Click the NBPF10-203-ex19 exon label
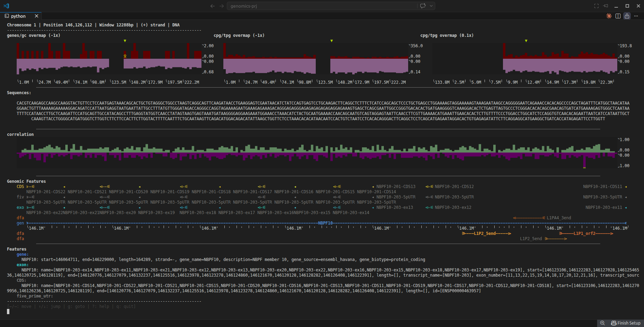644x327 pixels. (x=157, y=213)
